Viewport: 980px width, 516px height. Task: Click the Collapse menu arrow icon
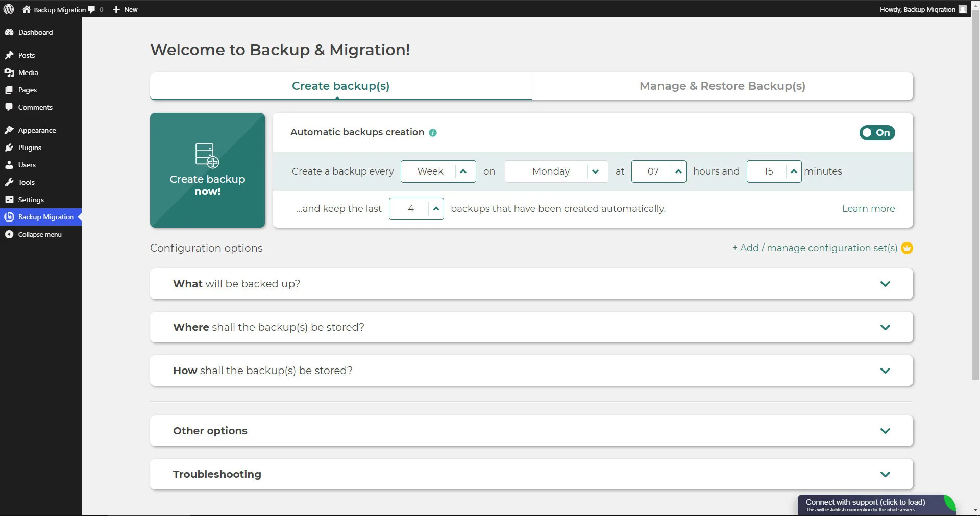pyautogui.click(x=9, y=234)
